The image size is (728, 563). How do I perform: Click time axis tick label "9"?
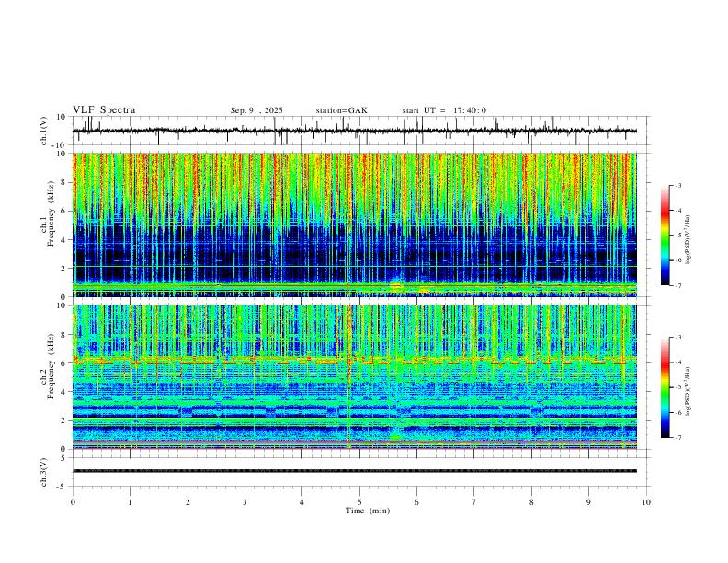pos(588,502)
